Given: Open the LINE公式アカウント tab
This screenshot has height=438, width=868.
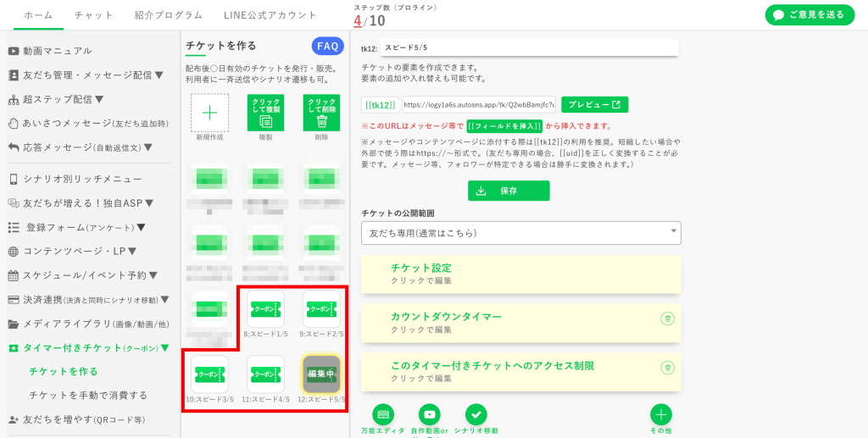Looking at the screenshot, I should [270, 15].
